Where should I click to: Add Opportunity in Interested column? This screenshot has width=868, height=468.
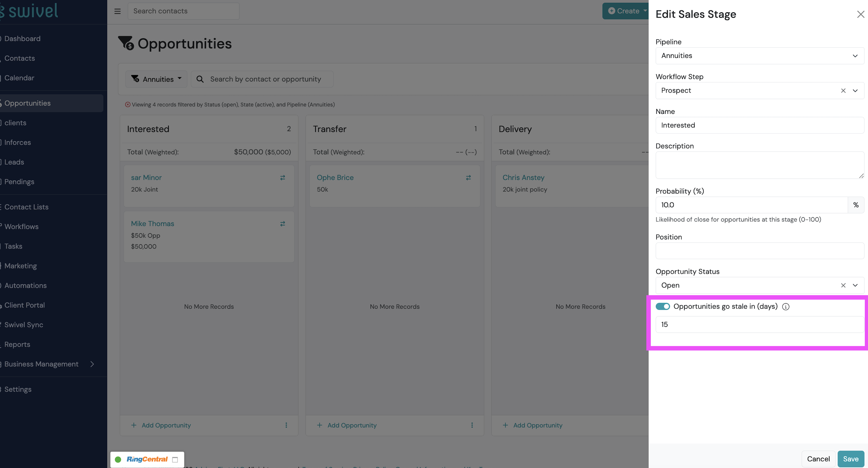(161, 425)
